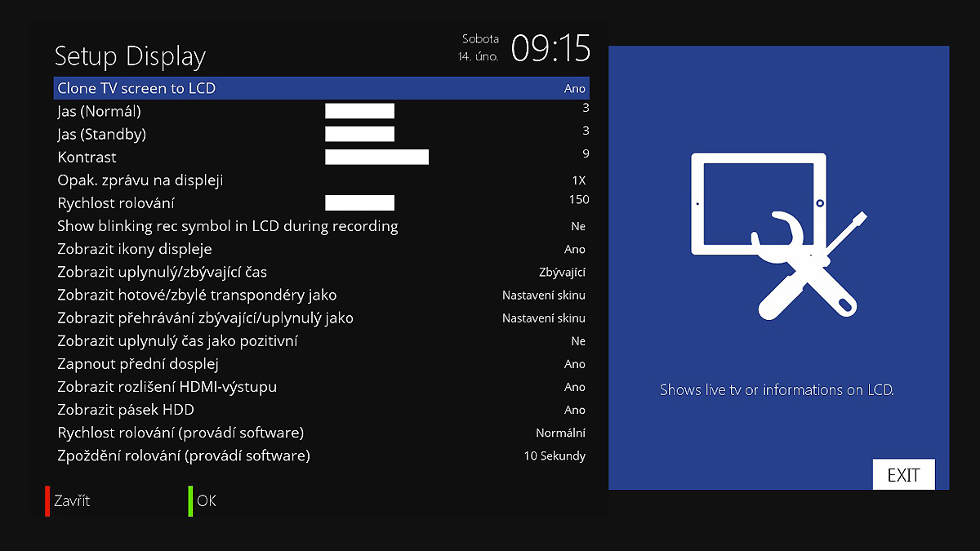This screenshot has height=551, width=980.
Task: Click the Rychlost rolování value 150
Action: tap(579, 199)
